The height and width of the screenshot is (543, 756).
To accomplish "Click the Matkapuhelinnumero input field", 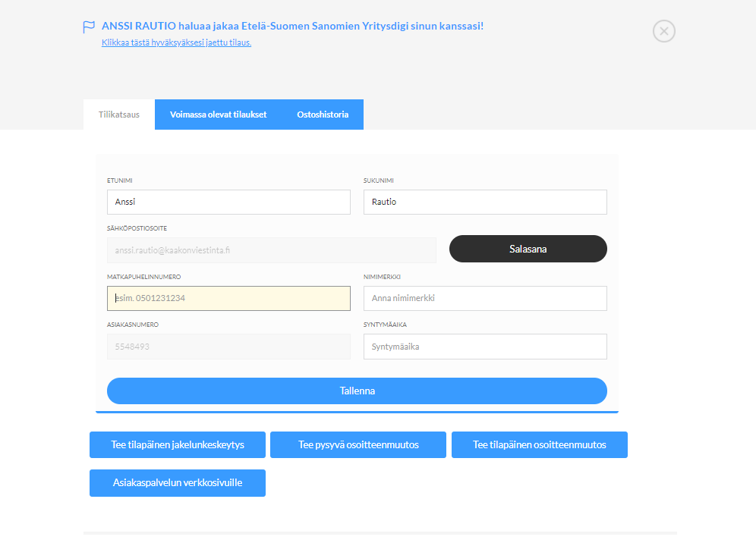I will click(228, 298).
